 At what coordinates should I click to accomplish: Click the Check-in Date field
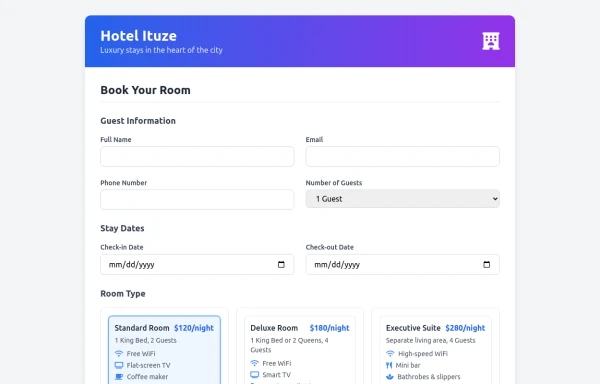pyautogui.click(x=197, y=264)
